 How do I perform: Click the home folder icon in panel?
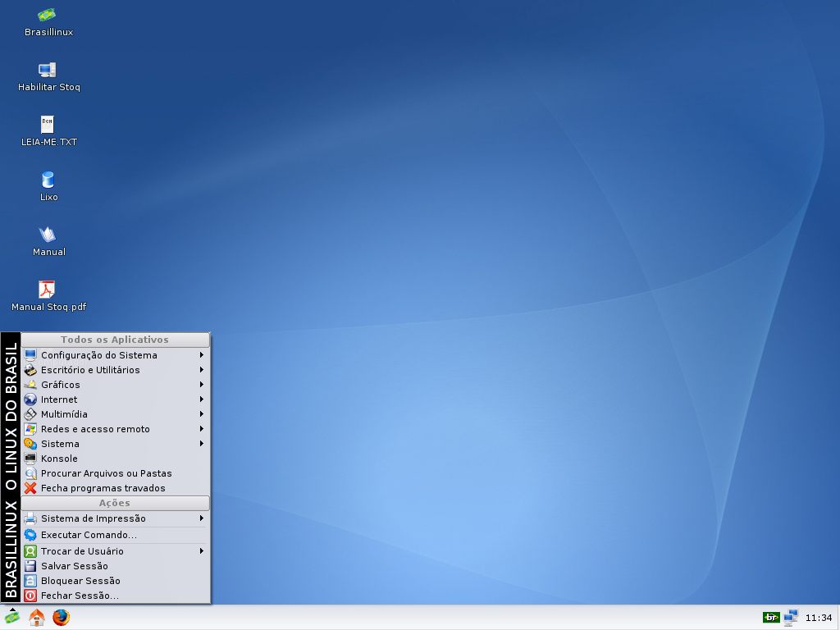(36, 618)
